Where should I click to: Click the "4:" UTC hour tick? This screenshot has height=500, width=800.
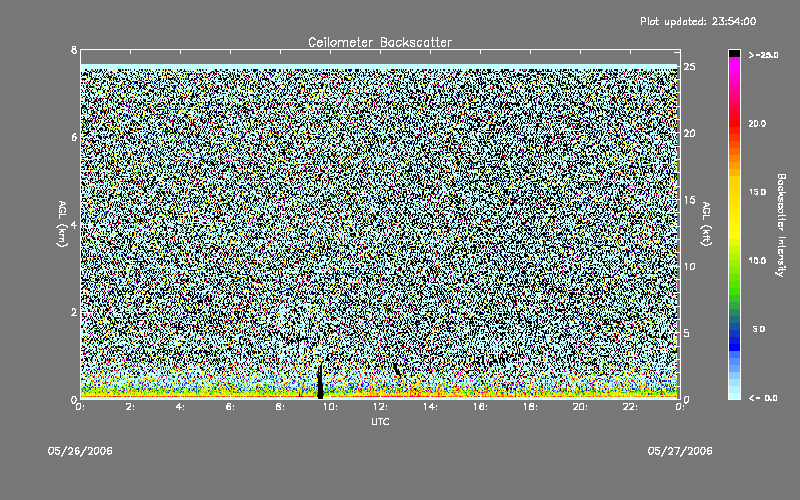tap(180, 407)
